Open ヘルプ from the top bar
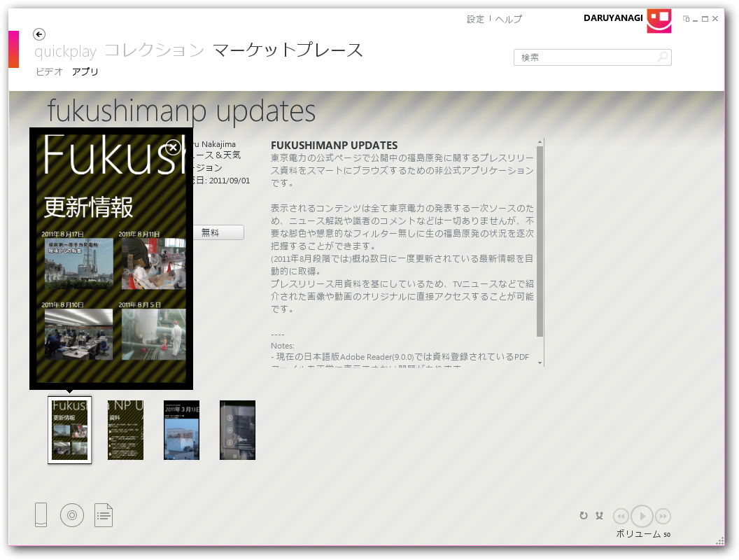 click(x=510, y=19)
